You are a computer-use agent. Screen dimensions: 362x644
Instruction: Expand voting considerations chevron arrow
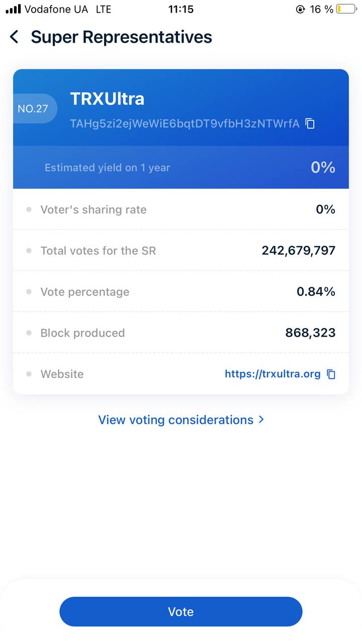(261, 419)
